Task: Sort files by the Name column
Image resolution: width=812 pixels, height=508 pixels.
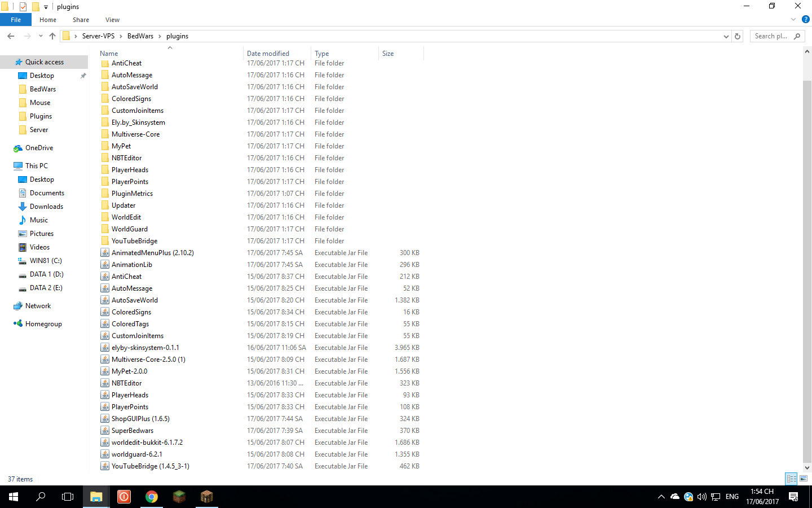Action: click(x=171, y=54)
